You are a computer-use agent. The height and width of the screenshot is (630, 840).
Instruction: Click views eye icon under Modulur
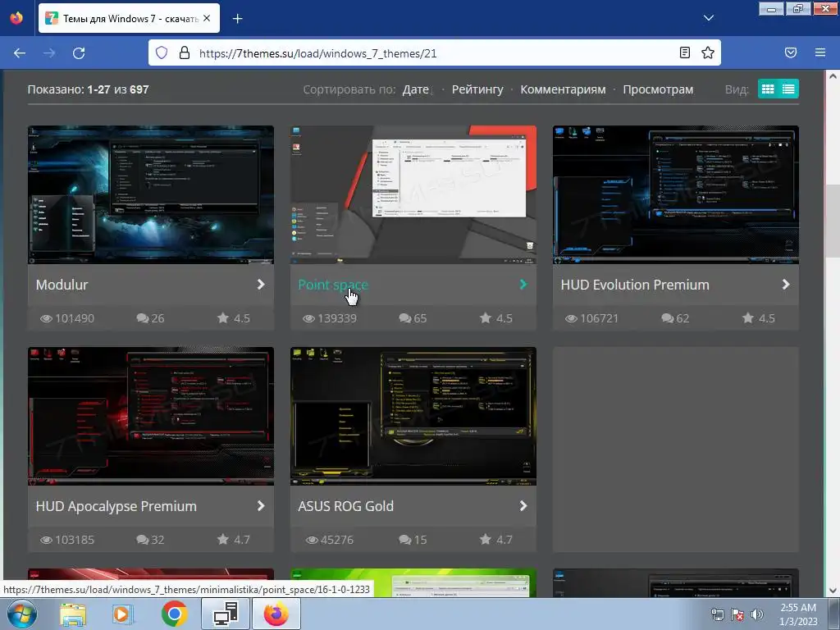(46, 318)
